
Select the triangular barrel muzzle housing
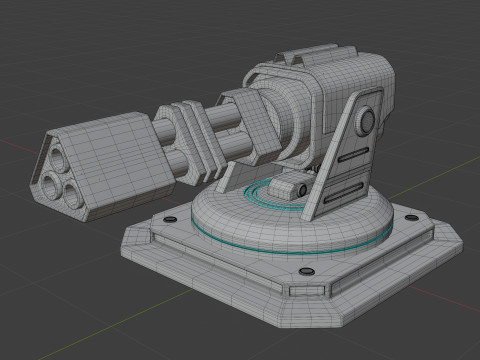click(102, 167)
